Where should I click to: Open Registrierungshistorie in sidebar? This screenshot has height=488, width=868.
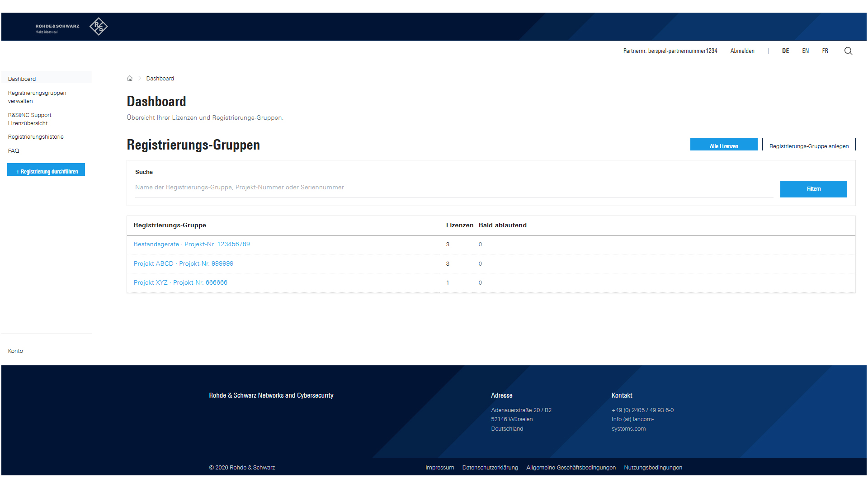click(x=36, y=137)
